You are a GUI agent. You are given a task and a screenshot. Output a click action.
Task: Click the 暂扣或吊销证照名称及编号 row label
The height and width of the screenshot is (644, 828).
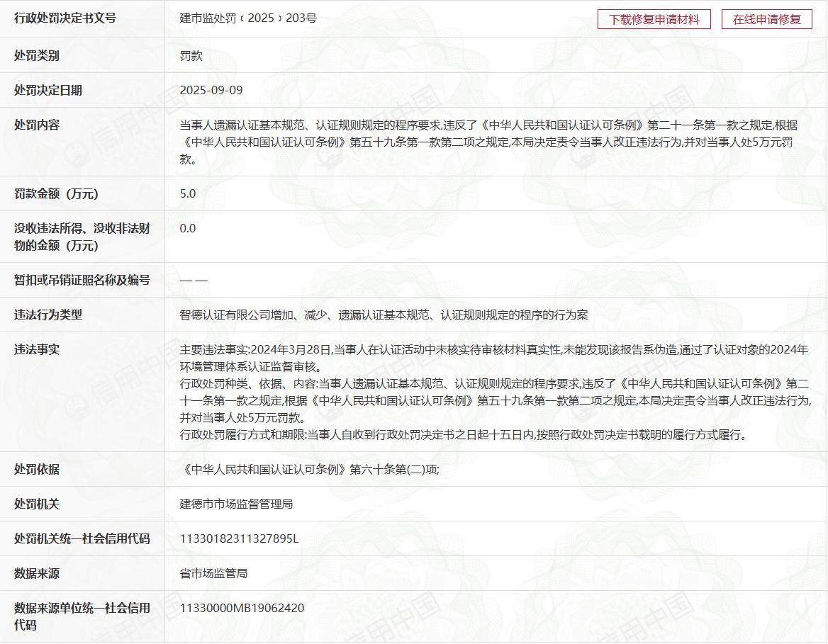click(82, 280)
